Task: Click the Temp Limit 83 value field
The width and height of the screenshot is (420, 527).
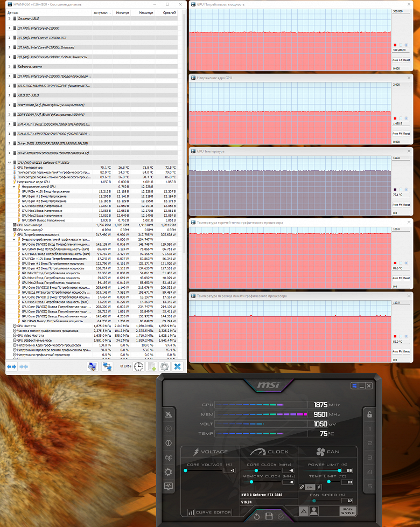Action: pyautogui.click(x=347, y=482)
